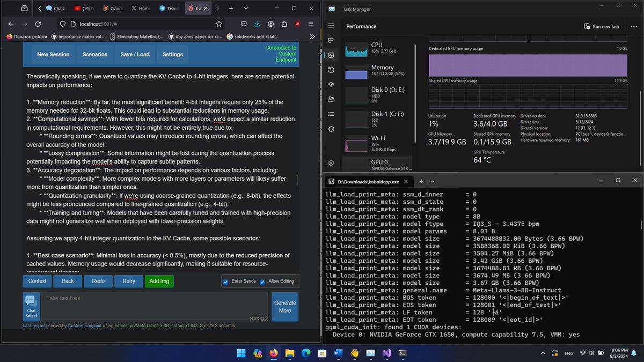Image resolution: width=644 pixels, height=362 pixels.
Task: Toggle the Enter Sends checkbox
Action: 225,282
